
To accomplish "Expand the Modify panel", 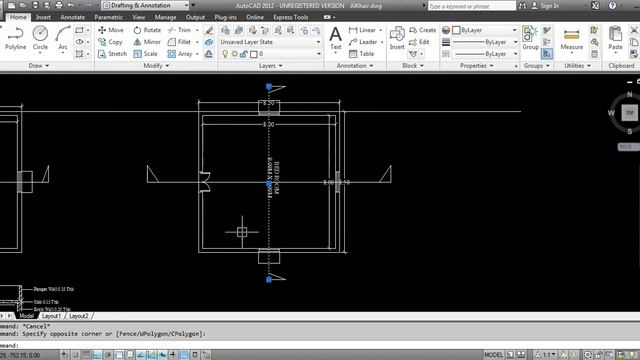I will click(x=156, y=66).
